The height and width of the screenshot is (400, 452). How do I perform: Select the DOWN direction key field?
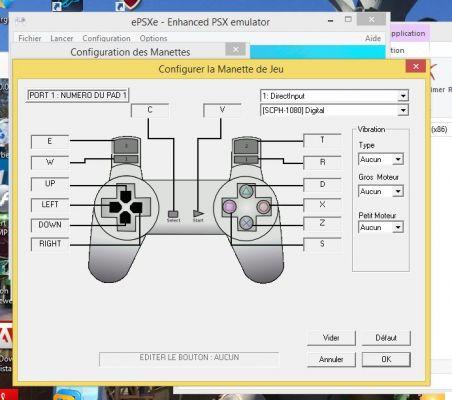pos(50,225)
